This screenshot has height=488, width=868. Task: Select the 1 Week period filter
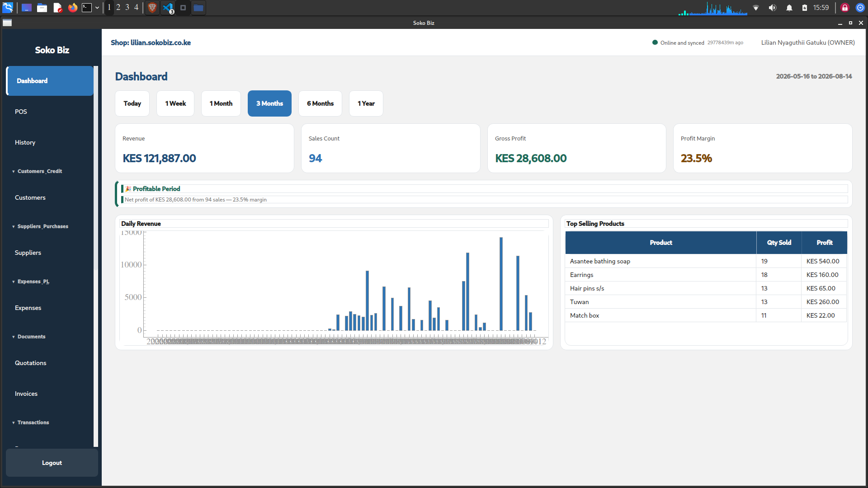175,103
